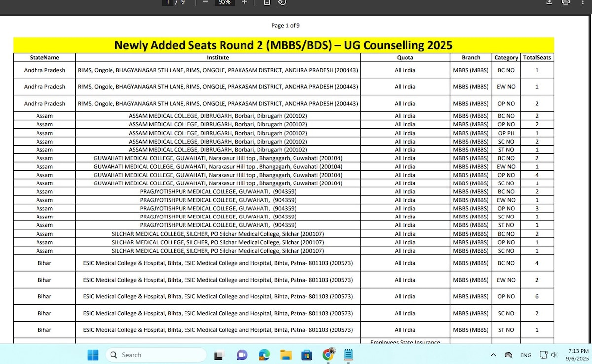
Task: Click the Category column header
Action: coord(506,57)
